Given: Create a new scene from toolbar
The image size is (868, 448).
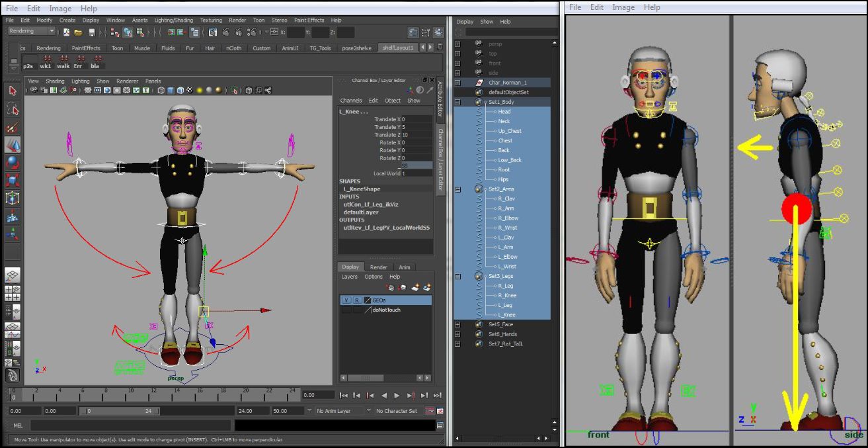Looking at the screenshot, I should point(67,32).
